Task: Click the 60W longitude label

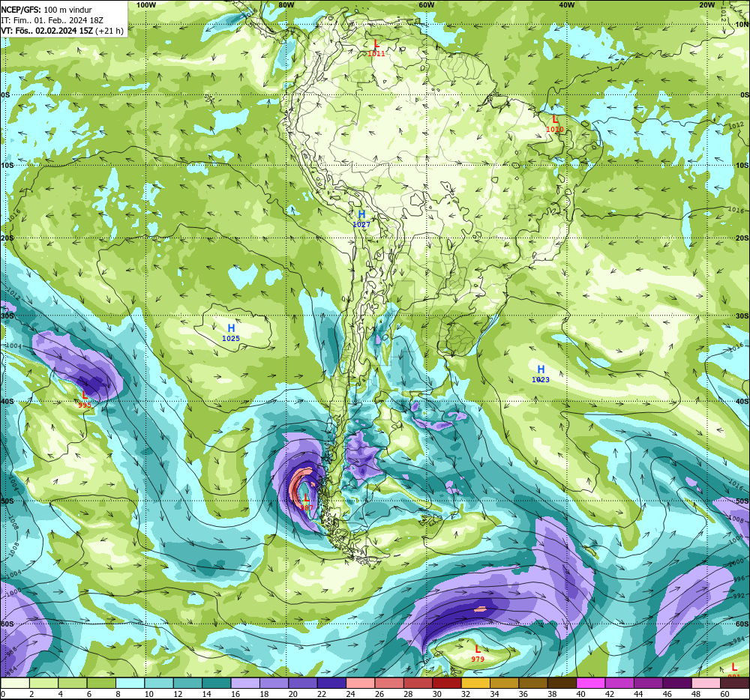Action: pyautogui.click(x=426, y=4)
